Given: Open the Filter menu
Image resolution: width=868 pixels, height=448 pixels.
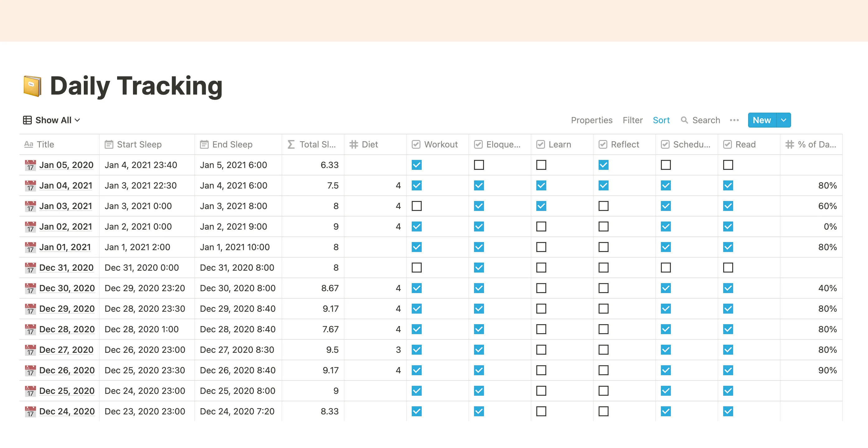Looking at the screenshot, I should pyautogui.click(x=633, y=120).
